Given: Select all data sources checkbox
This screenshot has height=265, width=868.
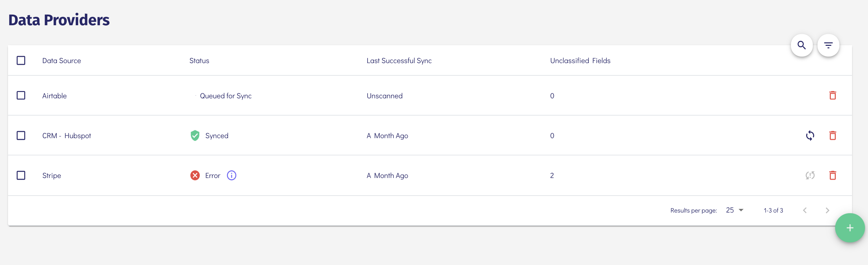Looking at the screenshot, I should 21,61.
